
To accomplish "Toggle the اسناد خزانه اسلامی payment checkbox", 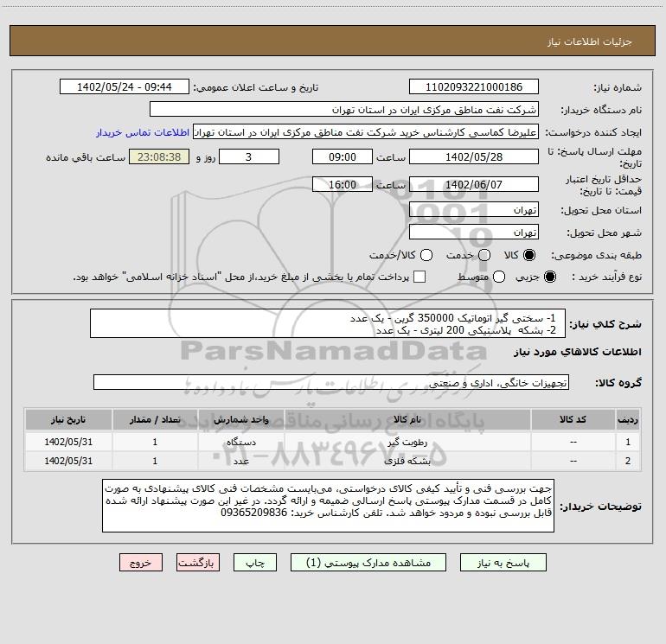I will (419, 277).
